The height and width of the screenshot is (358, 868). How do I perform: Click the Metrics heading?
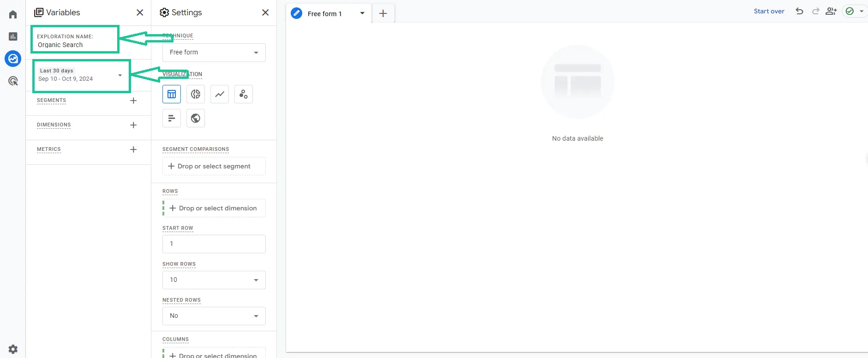coord(49,149)
